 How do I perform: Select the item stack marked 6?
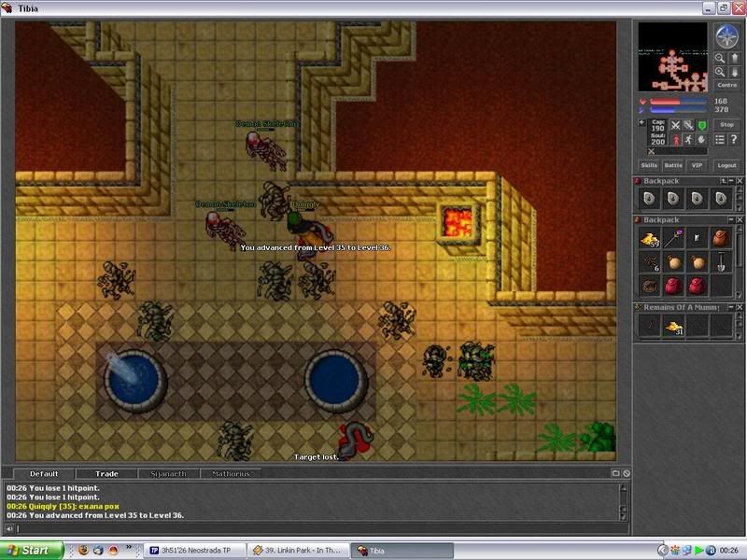pyautogui.click(x=649, y=262)
